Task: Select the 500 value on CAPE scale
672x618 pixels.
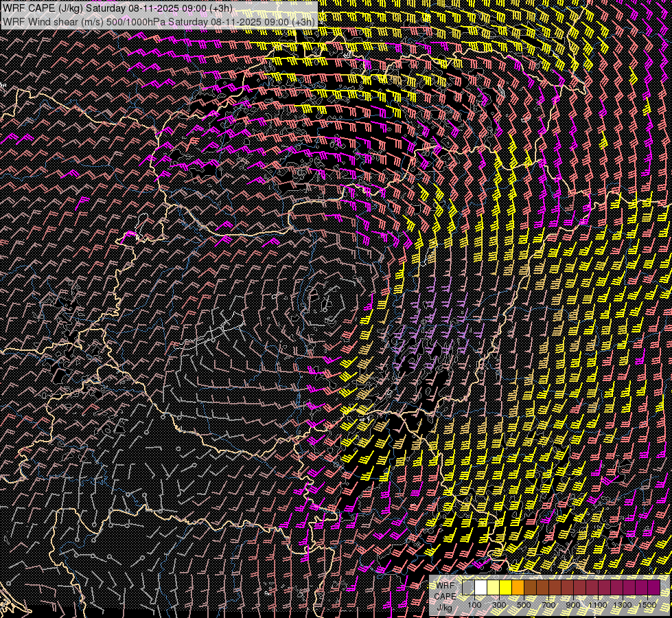Action: tap(524, 604)
